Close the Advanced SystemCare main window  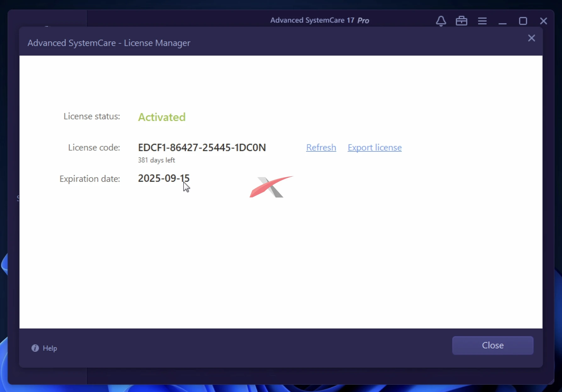(x=543, y=21)
